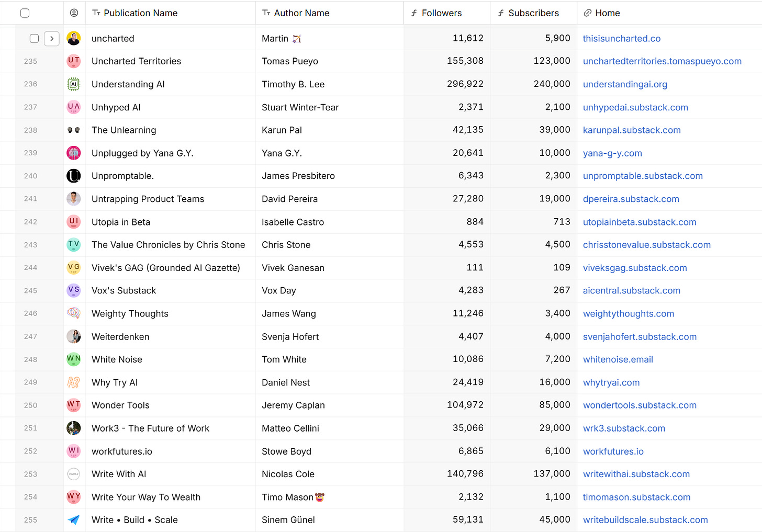Click the avatar column header icon
This screenshot has width=762, height=532.
74,13
